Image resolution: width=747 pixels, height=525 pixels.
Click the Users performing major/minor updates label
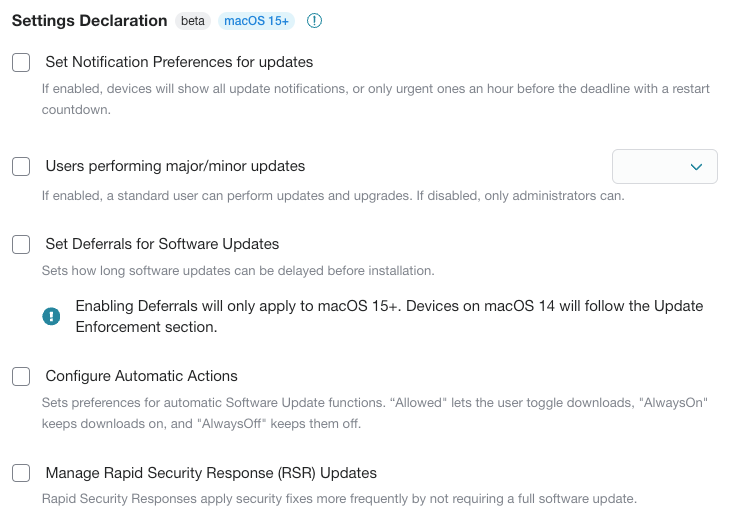tap(175, 166)
